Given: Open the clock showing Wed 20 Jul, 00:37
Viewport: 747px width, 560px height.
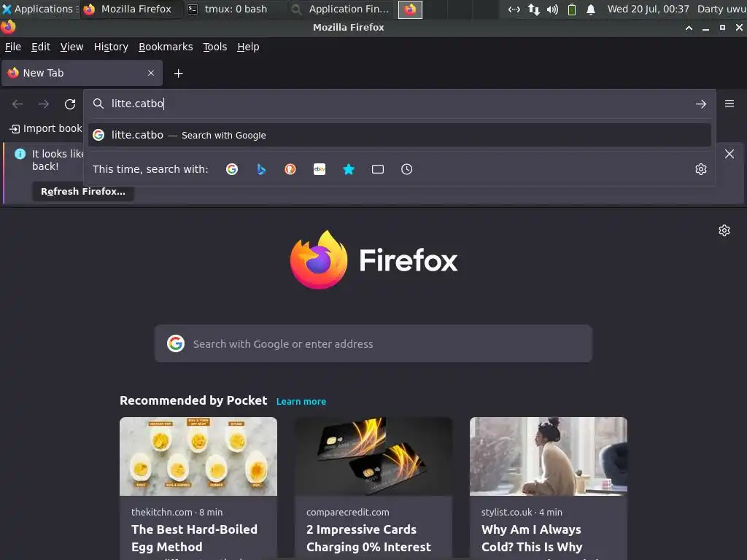Looking at the screenshot, I should pyautogui.click(x=648, y=9).
